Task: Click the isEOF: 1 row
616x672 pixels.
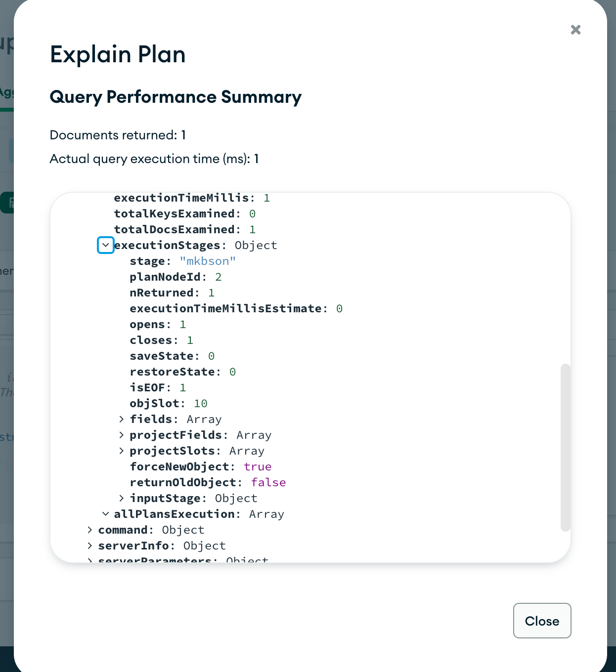Action: click(x=158, y=387)
